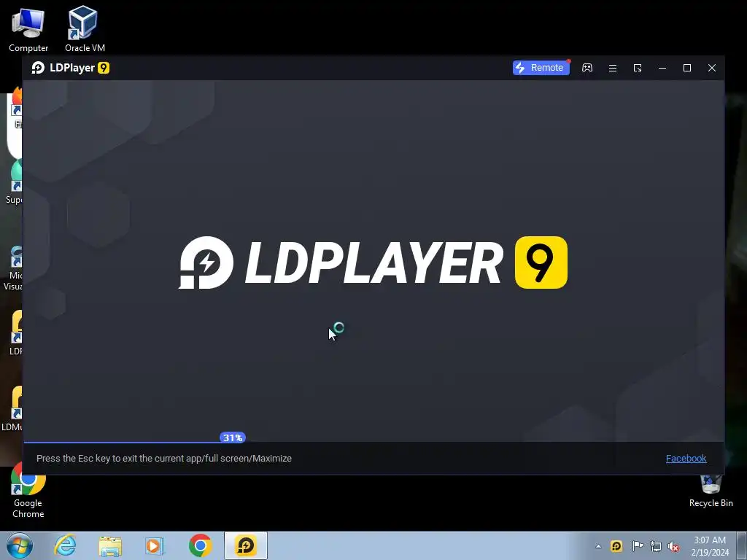Maximize the LDPlayer window

[x=687, y=68]
